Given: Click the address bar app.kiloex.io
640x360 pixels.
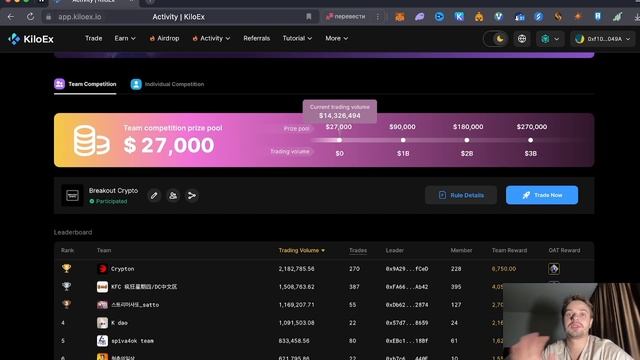Looking at the screenshot, I should (x=80, y=17).
